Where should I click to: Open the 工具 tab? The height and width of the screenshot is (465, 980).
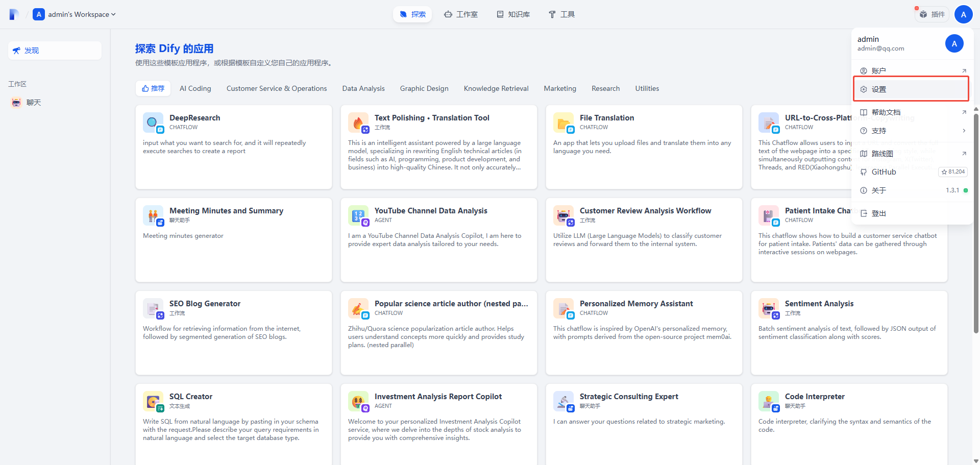[561, 14]
